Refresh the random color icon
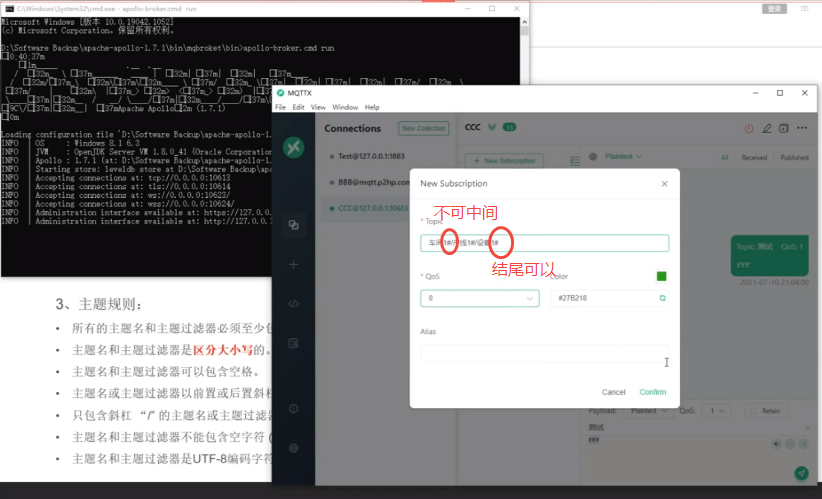822x499 pixels. pyautogui.click(x=662, y=298)
